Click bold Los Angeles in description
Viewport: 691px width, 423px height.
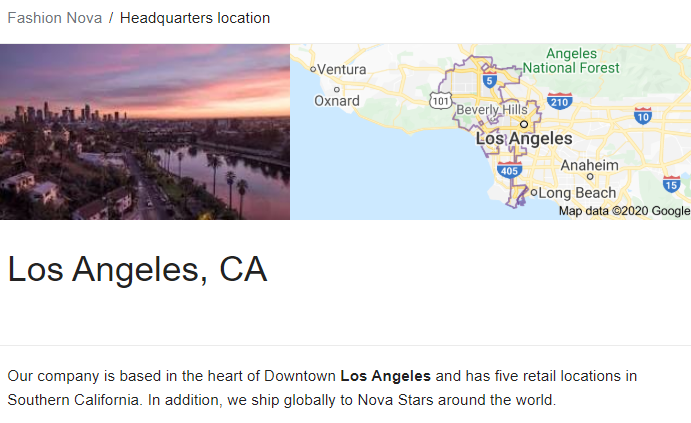(386, 376)
